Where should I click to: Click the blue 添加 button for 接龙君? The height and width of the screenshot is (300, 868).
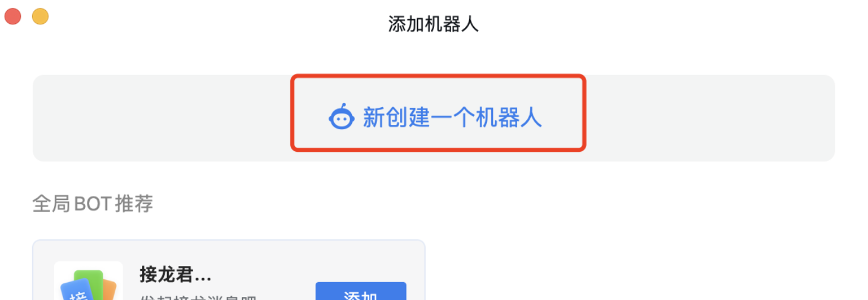[361, 292]
